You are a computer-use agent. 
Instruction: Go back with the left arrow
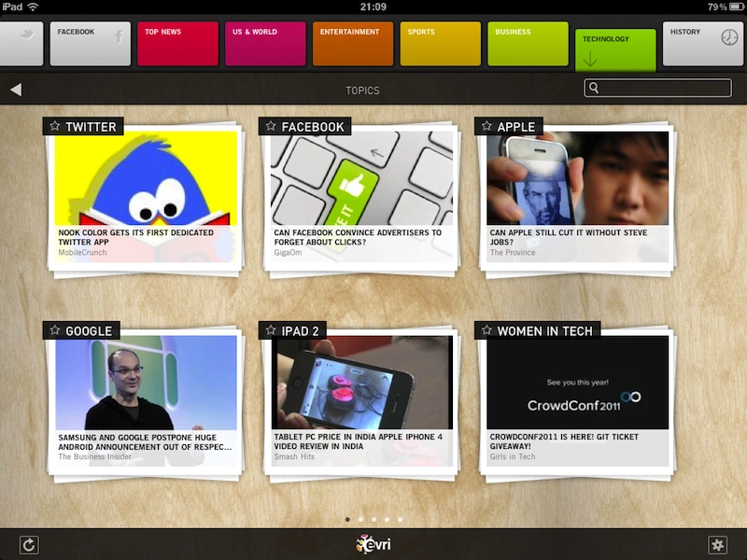coord(16,90)
